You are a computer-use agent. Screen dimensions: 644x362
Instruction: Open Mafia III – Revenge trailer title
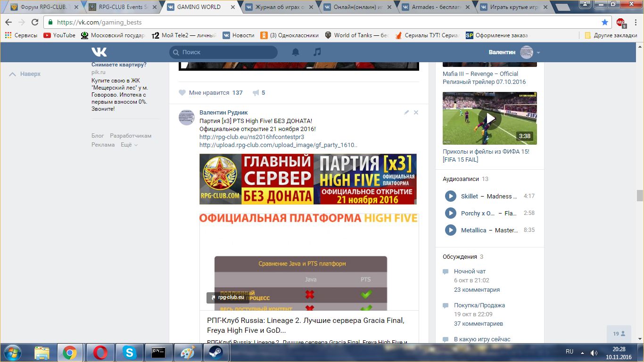coord(484,78)
